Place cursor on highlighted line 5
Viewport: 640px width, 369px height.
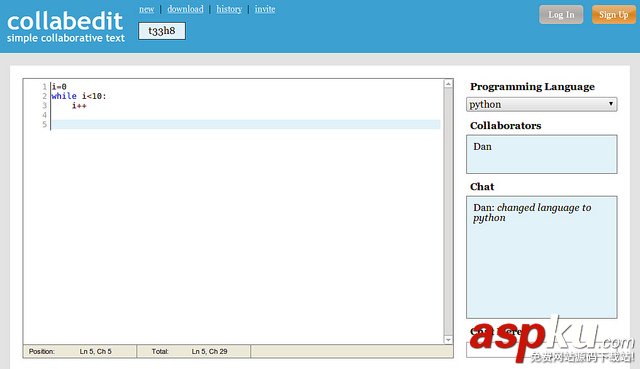(x=245, y=124)
